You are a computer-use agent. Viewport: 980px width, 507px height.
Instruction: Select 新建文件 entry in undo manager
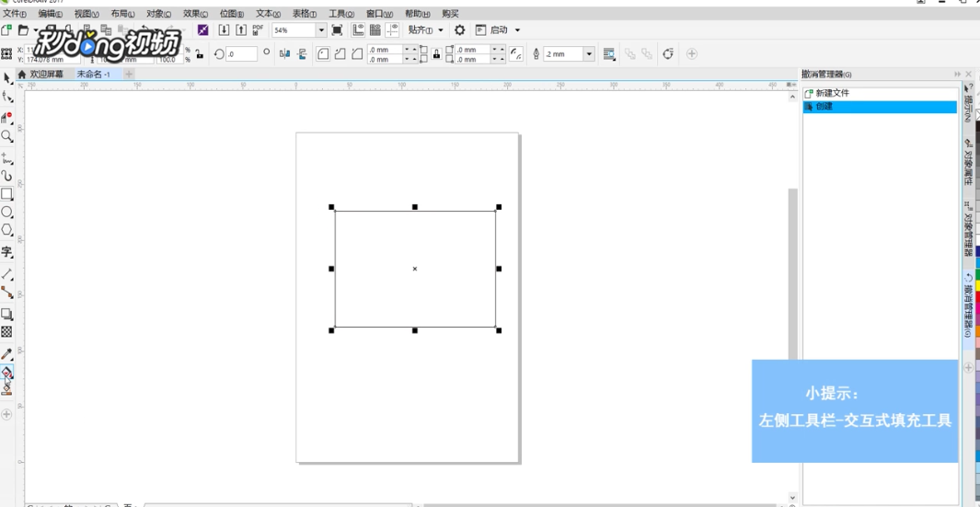point(880,93)
